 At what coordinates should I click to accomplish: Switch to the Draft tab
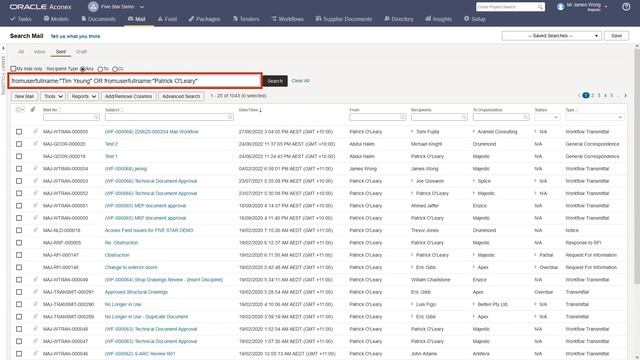coord(81,52)
